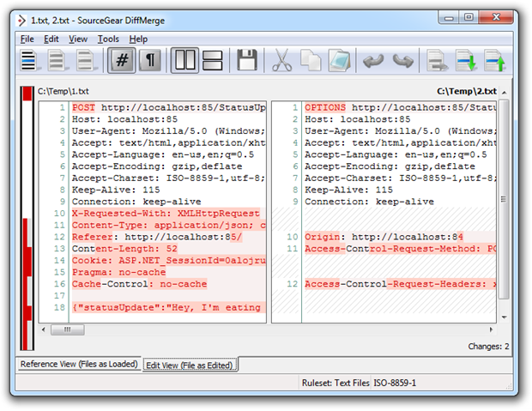532x411 pixels.
Task: Click the vertical scrollbar up arrow
Action: coord(505,93)
